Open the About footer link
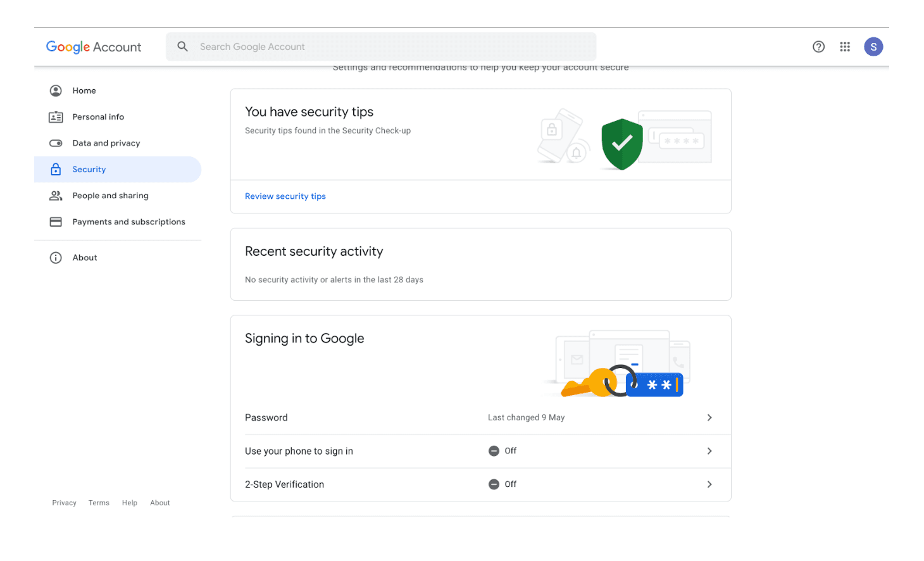The image size is (924, 561). pyautogui.click(x=160, y=503)
